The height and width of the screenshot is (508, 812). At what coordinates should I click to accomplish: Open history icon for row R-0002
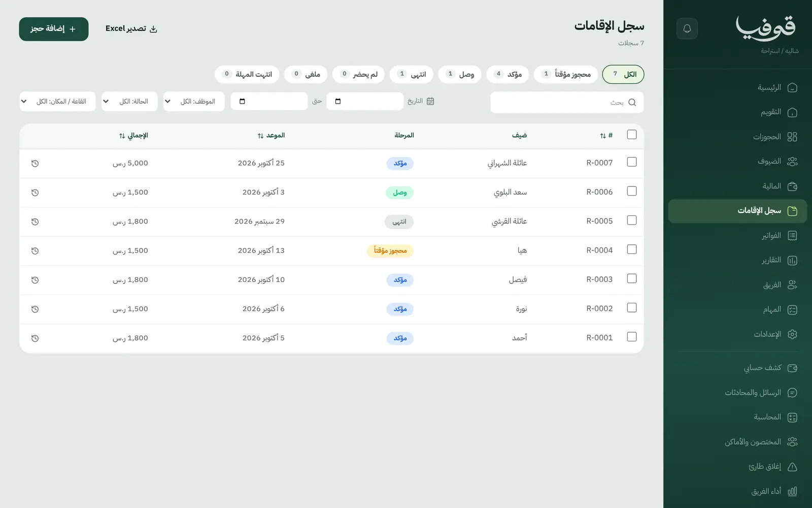tap(35, 309)
